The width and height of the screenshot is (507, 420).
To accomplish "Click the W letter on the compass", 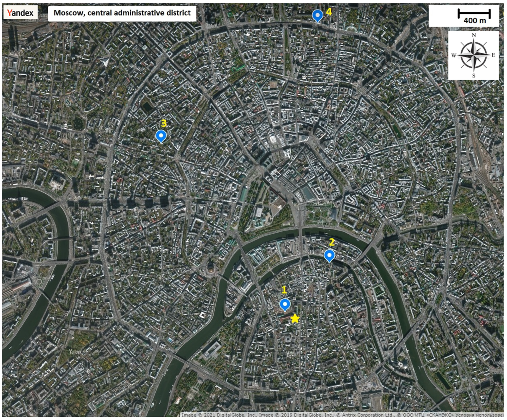I will point(454,56).
